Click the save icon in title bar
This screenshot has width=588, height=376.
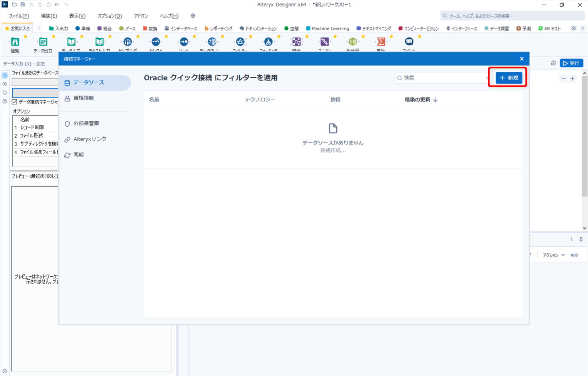coord(23,5)
